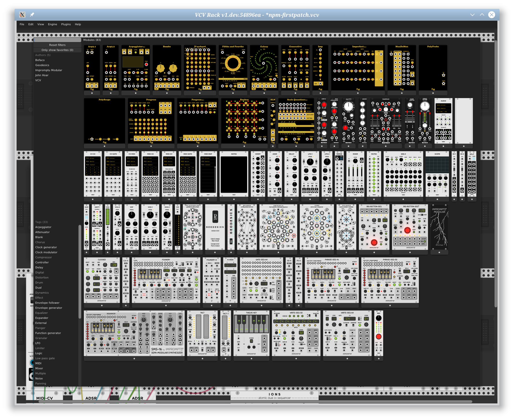Add the VCO-1 oscillator module
514x420 pixels.
pyautogui.click(x=150, y=227)
